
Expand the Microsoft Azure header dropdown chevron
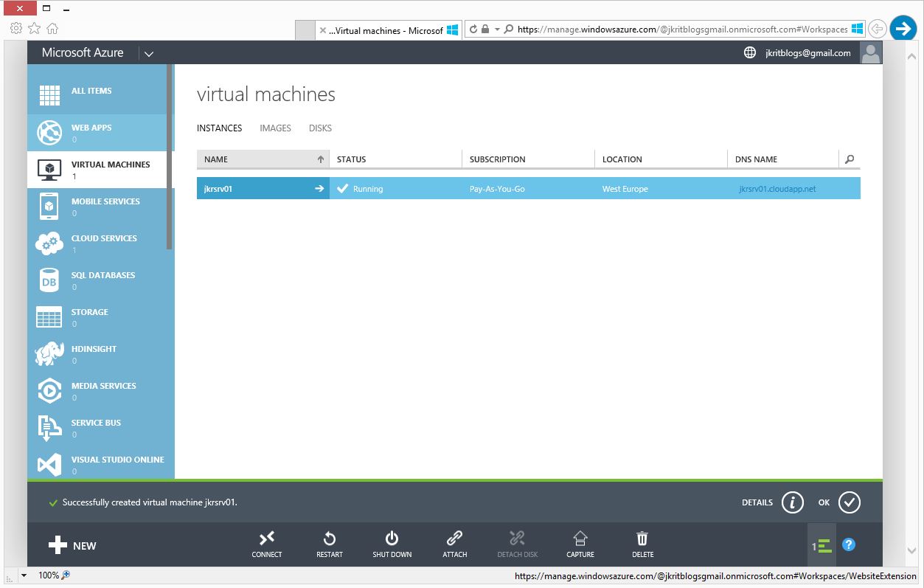tap(149, 53)
